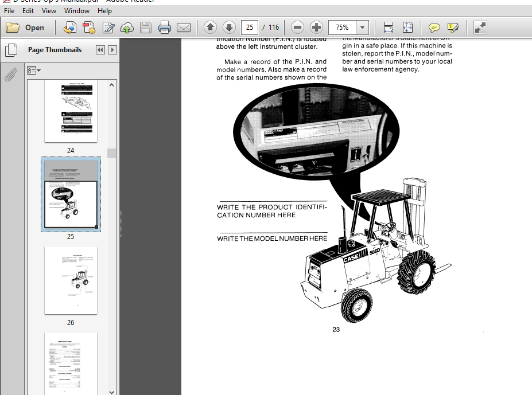Click the total pages text '116'
The image size is (532, 395).
(x=274, y=28)
